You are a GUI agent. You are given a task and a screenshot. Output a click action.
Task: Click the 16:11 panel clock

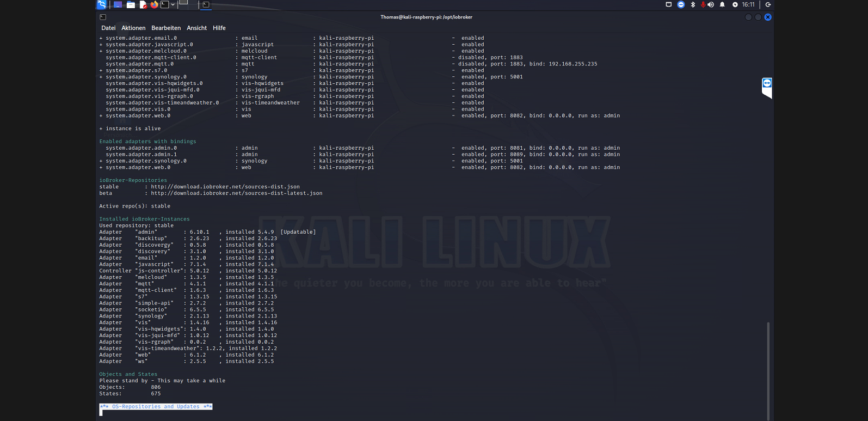pos(748,4)
